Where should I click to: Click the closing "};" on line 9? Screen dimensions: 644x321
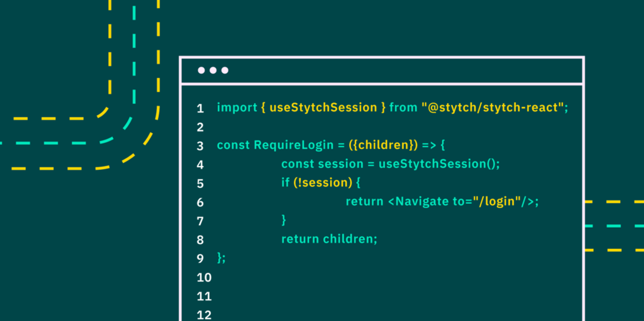click(221, 258)
